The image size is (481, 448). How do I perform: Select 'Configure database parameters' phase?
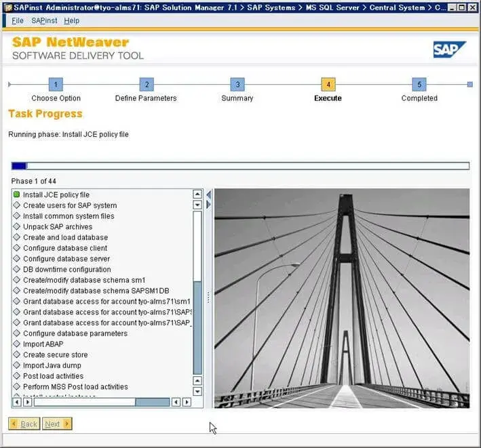[75, 333]
